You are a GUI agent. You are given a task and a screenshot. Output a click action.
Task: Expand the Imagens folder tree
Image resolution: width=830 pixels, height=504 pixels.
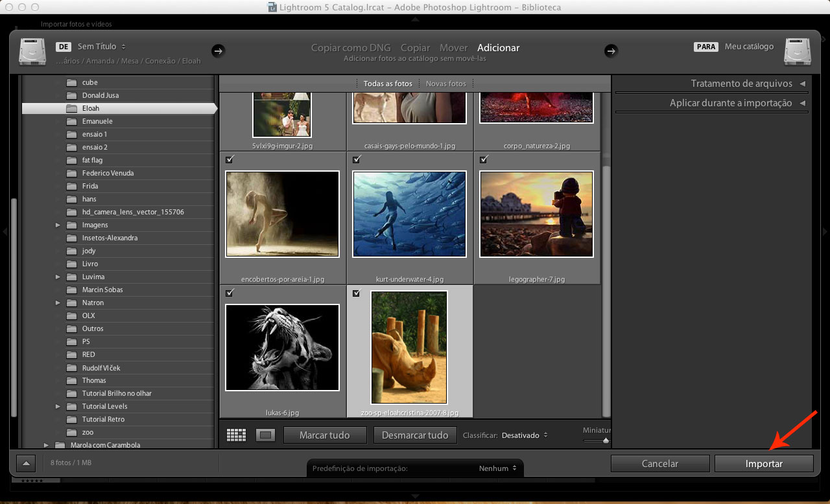tap(58, 225)
